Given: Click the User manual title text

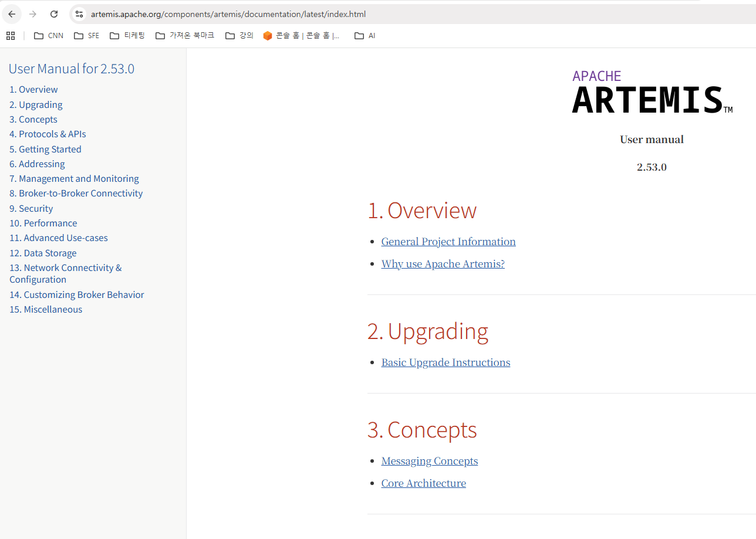Looking at the screenshot, I should (x=652, y=140).
